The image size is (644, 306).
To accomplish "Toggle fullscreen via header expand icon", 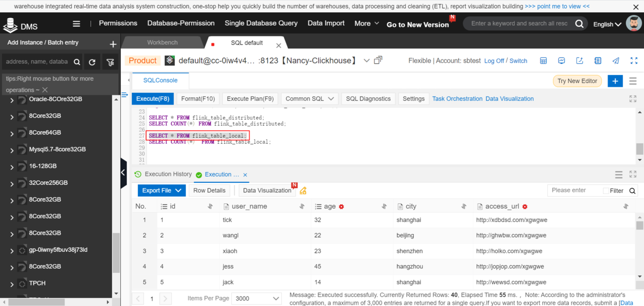I will [x=634, y=61].
